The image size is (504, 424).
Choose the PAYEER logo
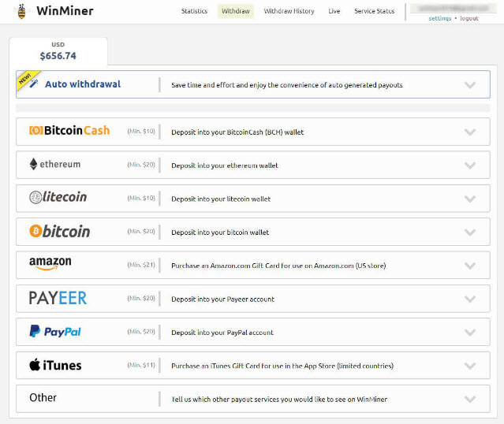click(x=58, y=298)
